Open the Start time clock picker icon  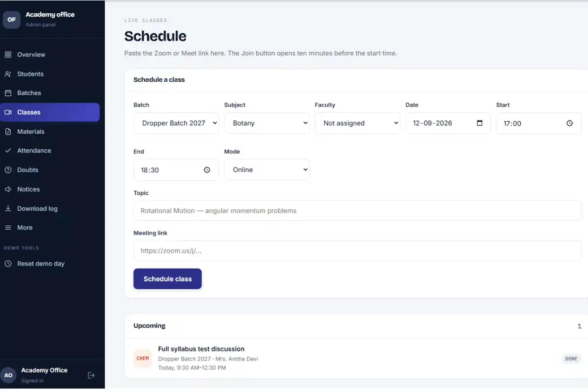coord(569,123)
